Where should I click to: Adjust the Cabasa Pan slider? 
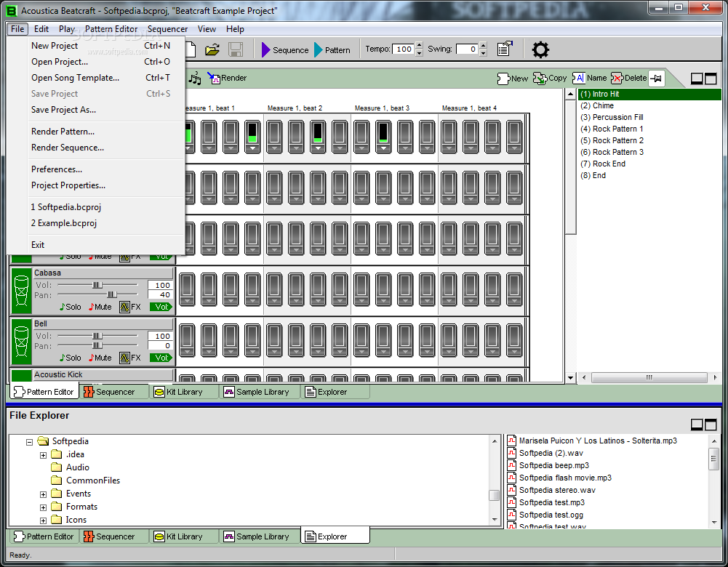112,294
